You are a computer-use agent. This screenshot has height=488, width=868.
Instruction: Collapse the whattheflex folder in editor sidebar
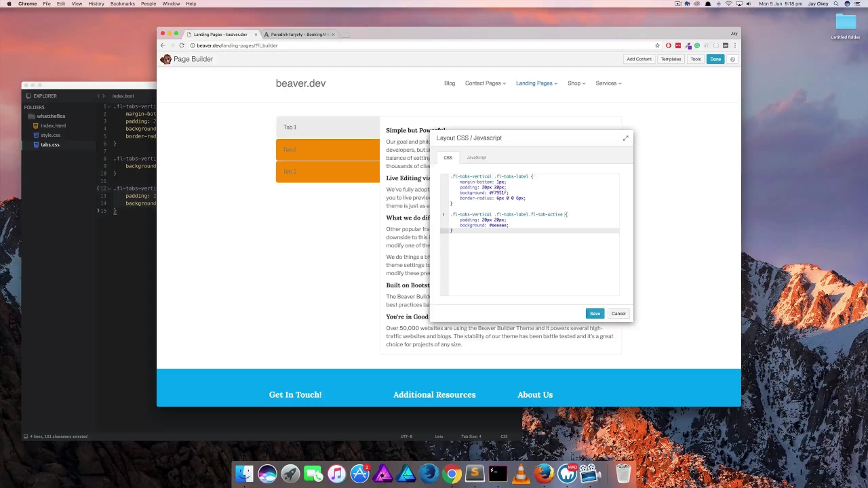coord(51,116)
